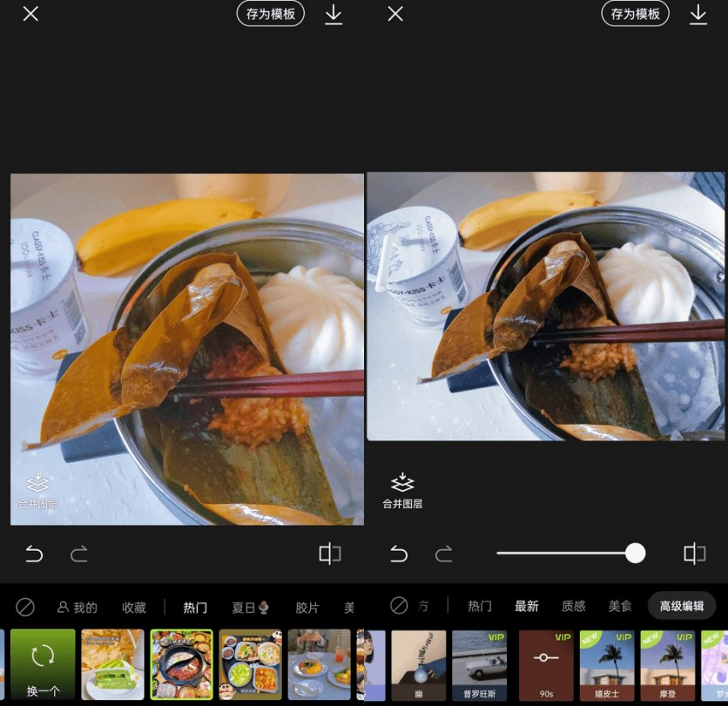The image size is (728, 706).
Task: Choose the 普罗旺斯 filter thumbnail
Action: (x=479, y=665)
